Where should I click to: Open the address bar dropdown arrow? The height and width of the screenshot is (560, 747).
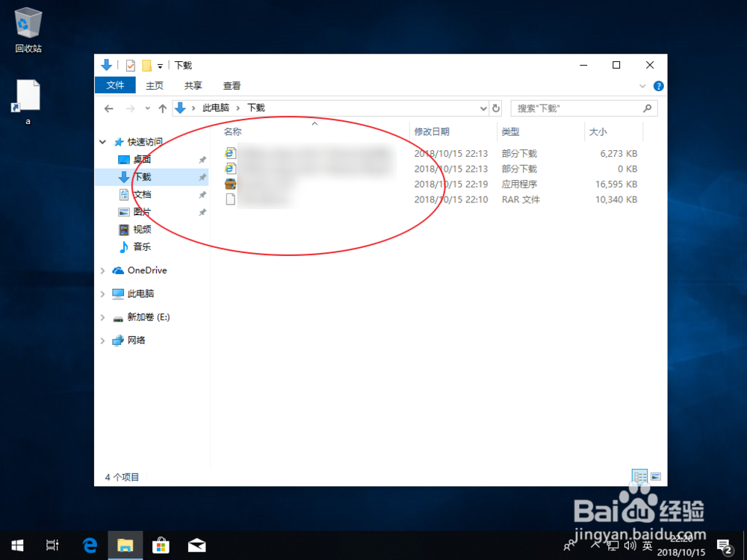(483, 108)
